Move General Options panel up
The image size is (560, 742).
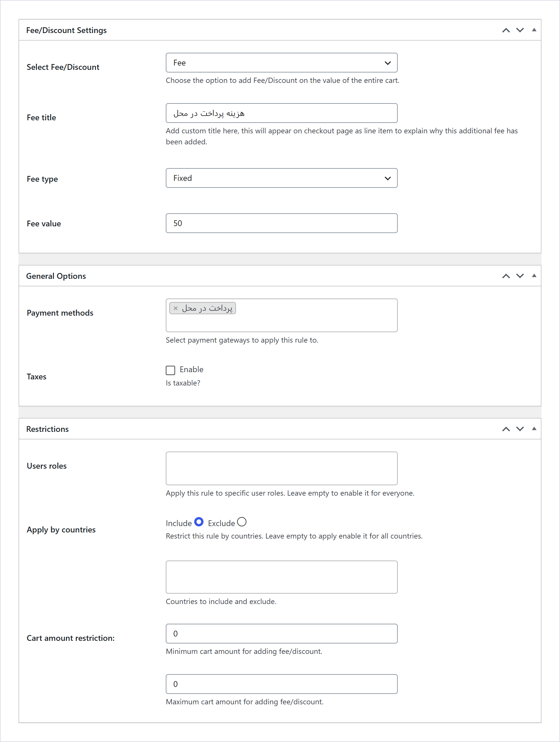(506, 276)
